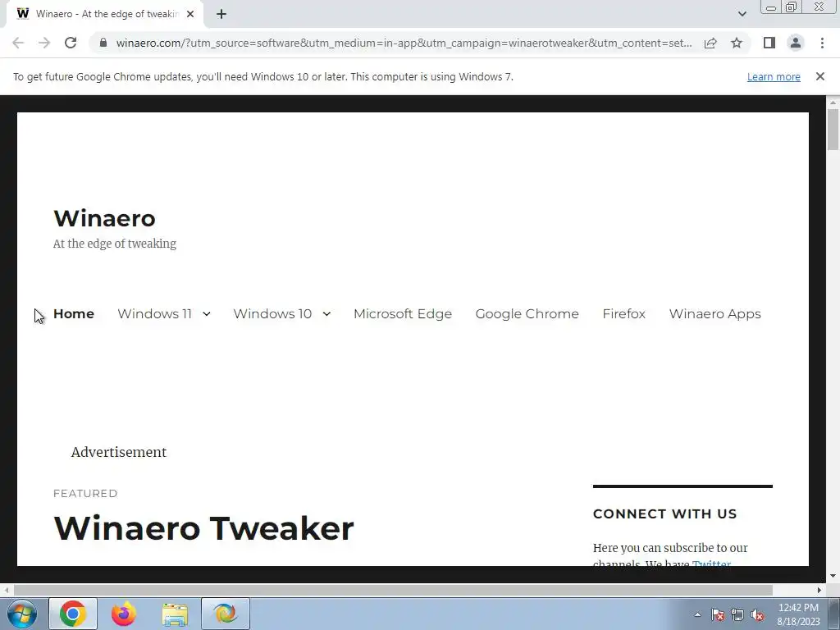Expand the Windows 10 submenu chevron
This screenshot has height=630, width=840.
[x=326, y=314]
